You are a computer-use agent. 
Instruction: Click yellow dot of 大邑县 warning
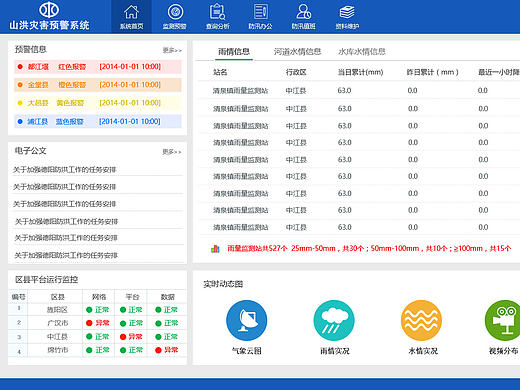coord(20,103)
